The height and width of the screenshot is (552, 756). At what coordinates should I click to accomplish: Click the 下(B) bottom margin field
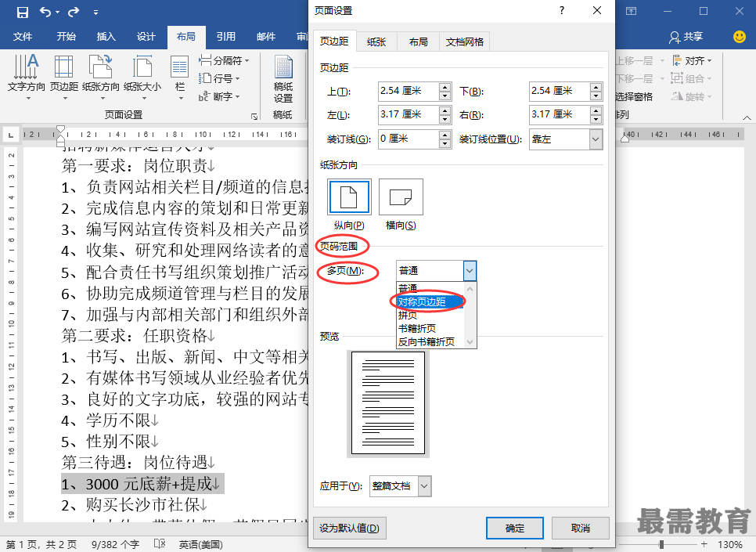[560, 91]
